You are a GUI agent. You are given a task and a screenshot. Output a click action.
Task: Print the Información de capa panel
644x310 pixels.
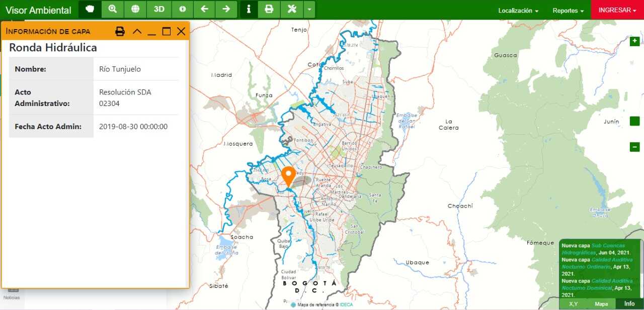coord(120,32)
